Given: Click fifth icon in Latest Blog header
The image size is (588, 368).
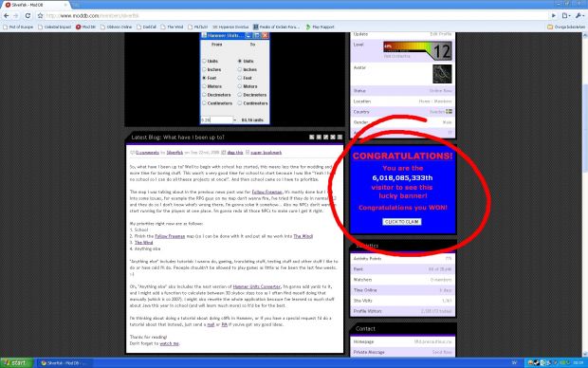Looking at the screenshot, I should (340, 138).
